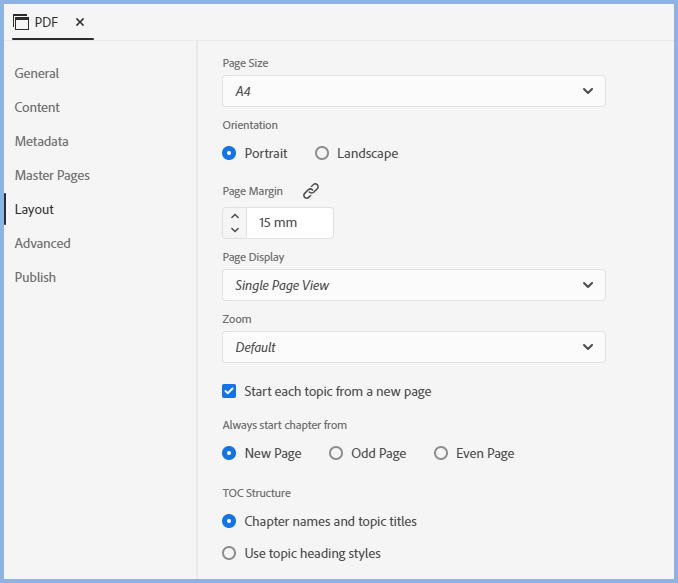Open the Zoom dropdown
The width and height of the screenshot is (678, 583).
[x=413, y=347]
